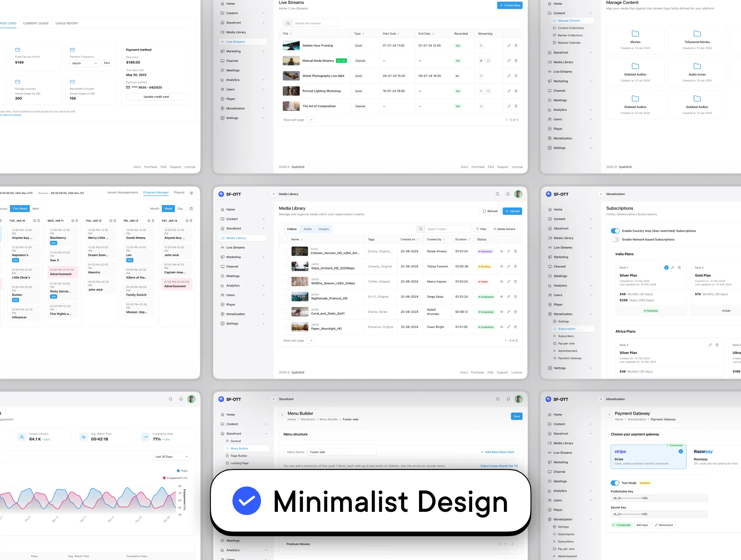Select the Razorpay gateway card
This screenshot has width=741, height=560.
[x=716, y=457]
